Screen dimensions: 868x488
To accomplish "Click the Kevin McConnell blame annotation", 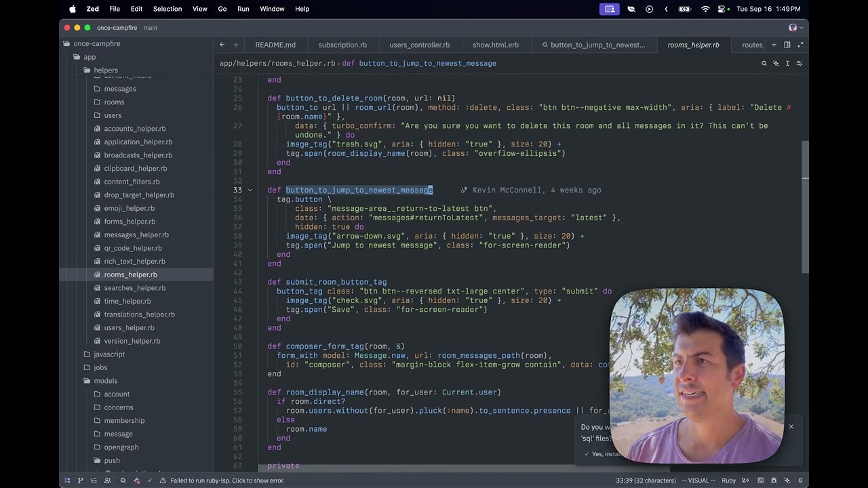I will [531, 190].
